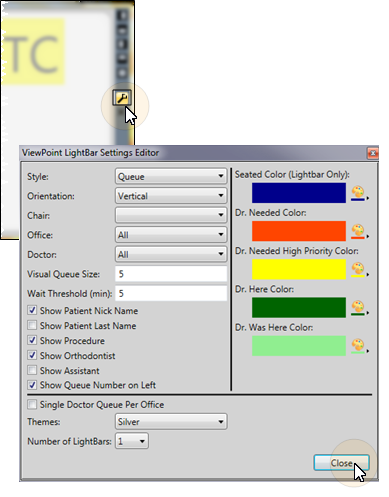This screenshot has height=497, width=389.
Task: Click the 'Themes:' label text
Action: (x=44, y=422)
